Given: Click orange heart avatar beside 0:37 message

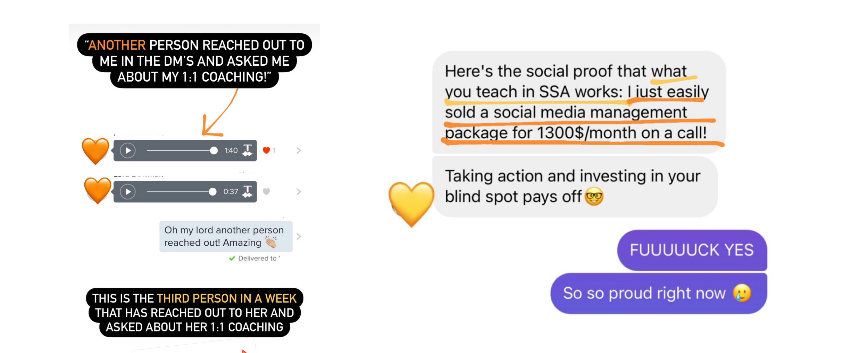Looking at the screenshot, I should click(x=98, y=190).
